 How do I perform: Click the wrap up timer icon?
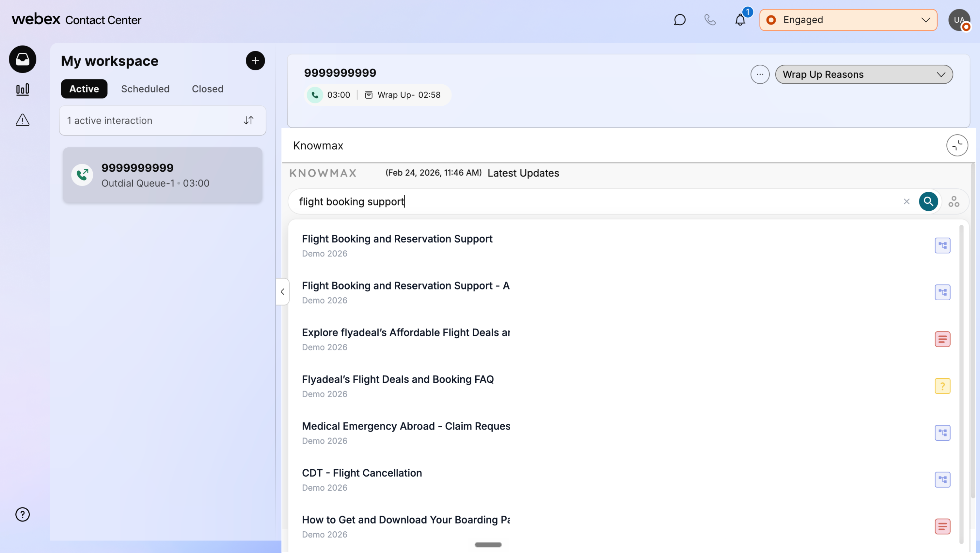369,95
